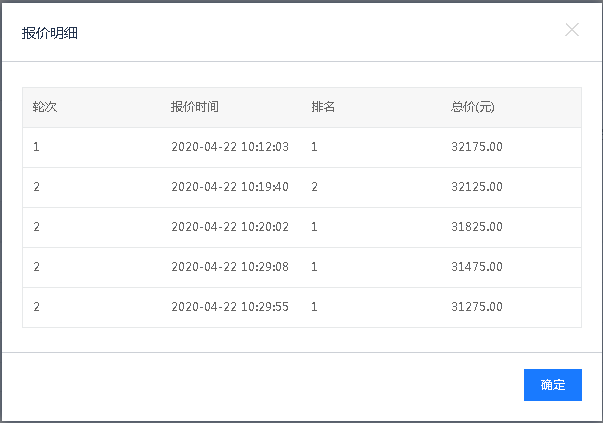603x423 pixels.
Task: Click the 报价时间 column header
Action: click(194, 107)
